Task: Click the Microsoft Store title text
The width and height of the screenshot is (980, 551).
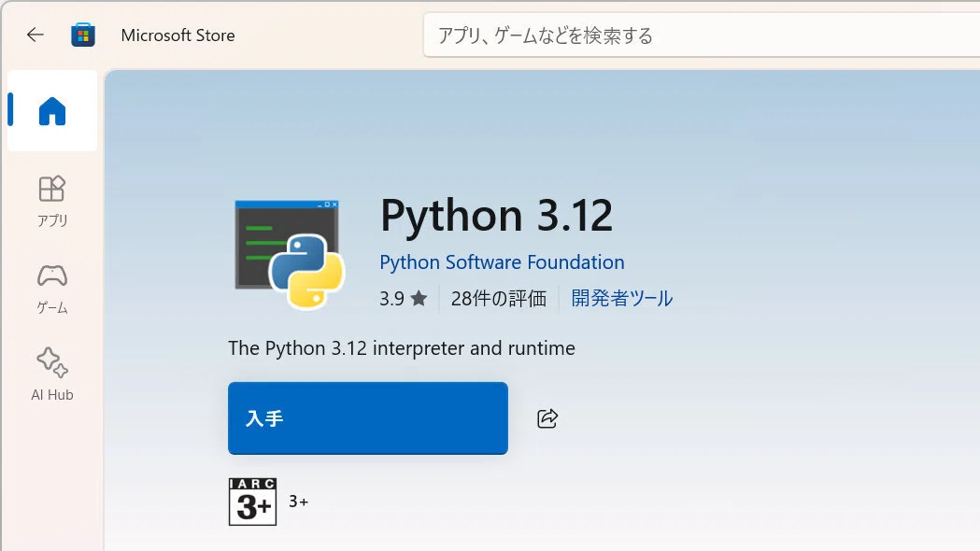Action: [x=178, y=35]
